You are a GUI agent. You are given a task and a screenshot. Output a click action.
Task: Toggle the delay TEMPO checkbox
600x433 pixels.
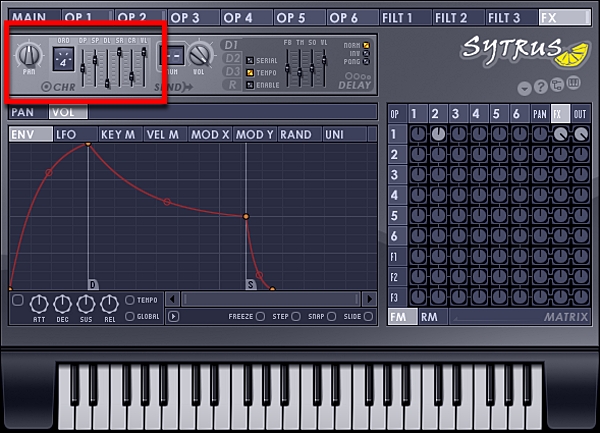coord(250,73)
